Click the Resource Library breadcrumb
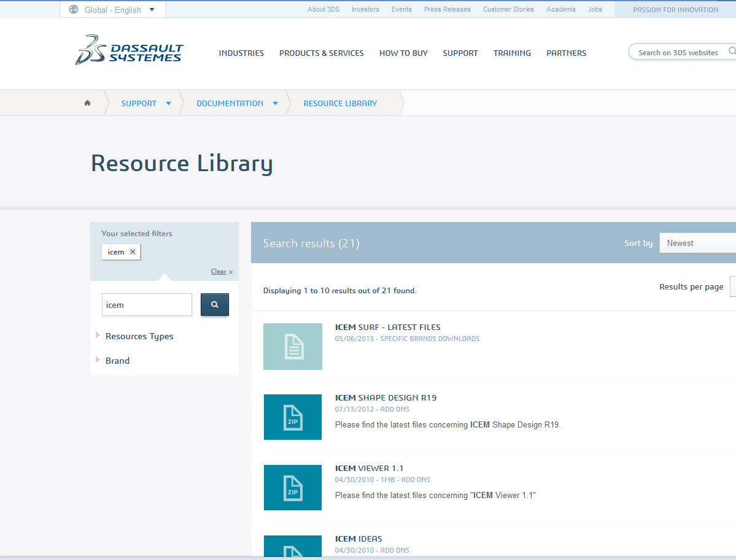Image resolution: width=736 pixels, height=560 pixels. (340, 104)
